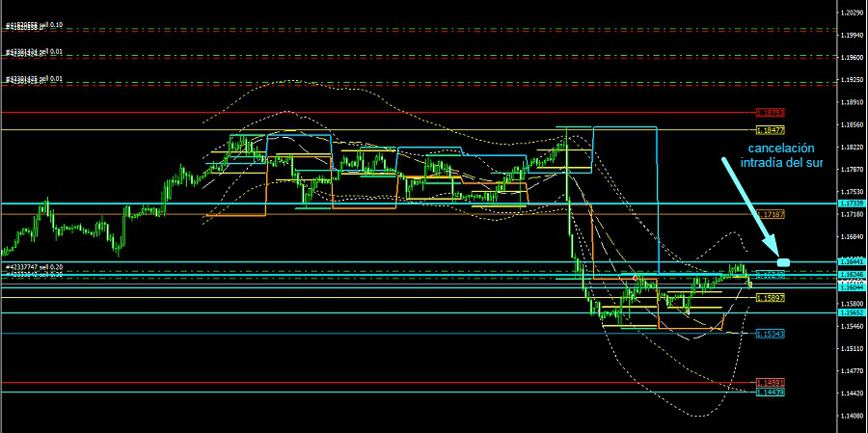868x433 pixels.
Task: Click the 1.14420 value on price scale
Action: [852, 393]
